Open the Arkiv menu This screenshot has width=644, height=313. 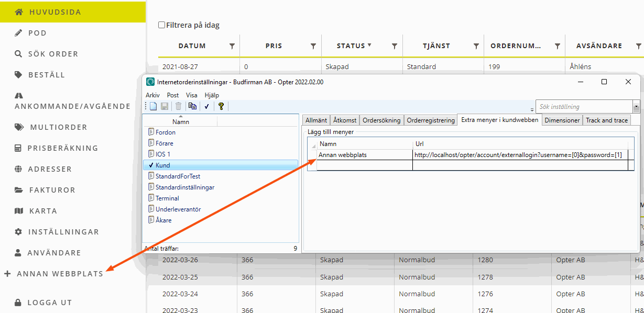coord(152,95)
